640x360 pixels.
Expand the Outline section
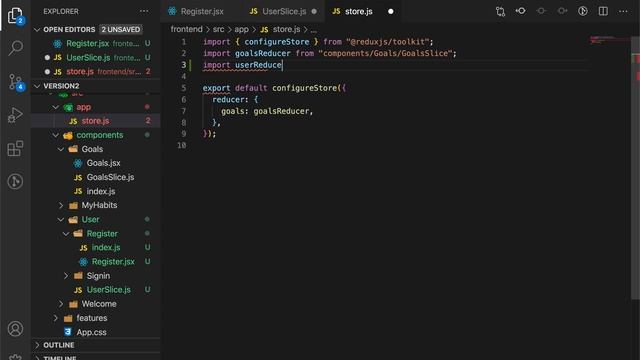pyautogui.click(x=37, y=345)
